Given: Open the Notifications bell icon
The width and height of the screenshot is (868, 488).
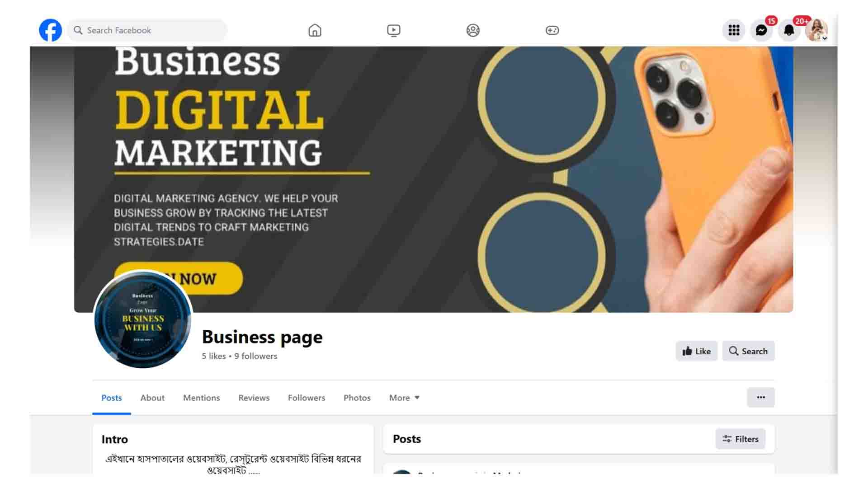Looking at the screenshot, I should (789, 30).
